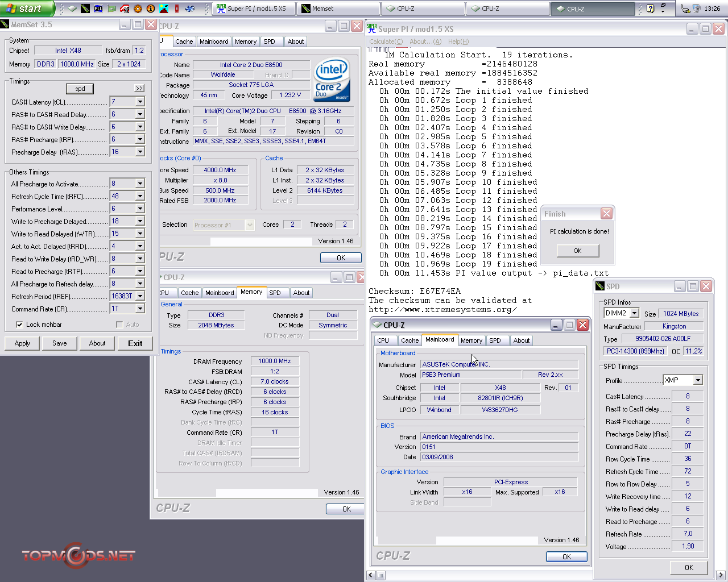This screenshot has height=582, width=728.
Task: Click the SPD window title bar icon
Action: click(599, 286)
